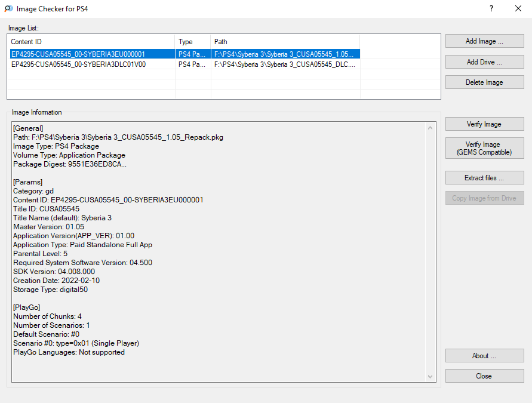Image resolution: width=532 pixels, height=403 pixels.
Task: Click the Package Digest: 9551E36ED8CA... line
Action: 69,164
